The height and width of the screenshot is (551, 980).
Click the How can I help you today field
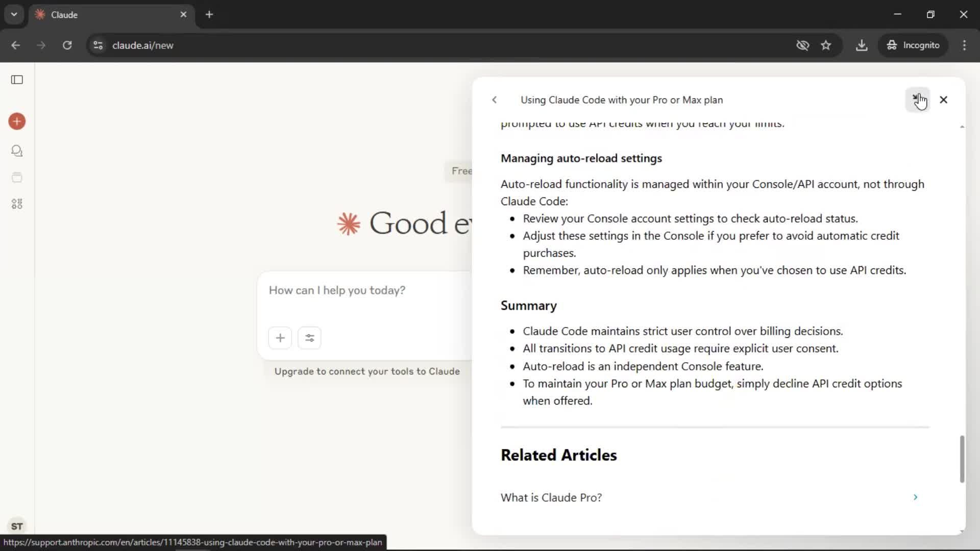pyautogui.click(x=337, y=290)
